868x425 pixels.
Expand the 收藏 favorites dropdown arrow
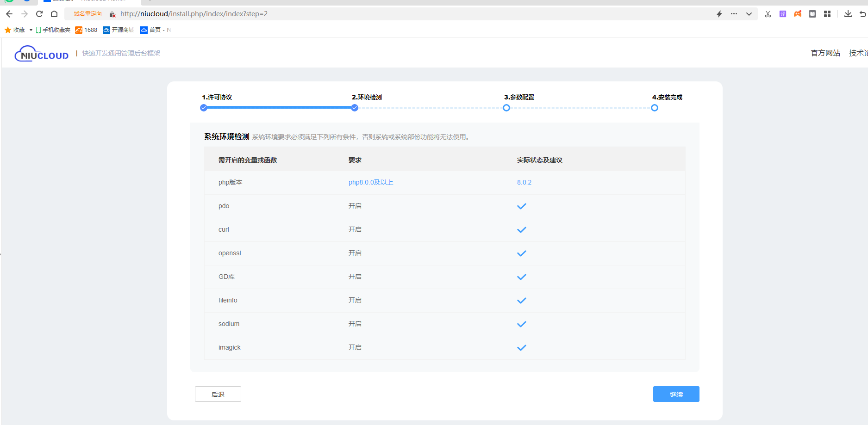(31, 30)
